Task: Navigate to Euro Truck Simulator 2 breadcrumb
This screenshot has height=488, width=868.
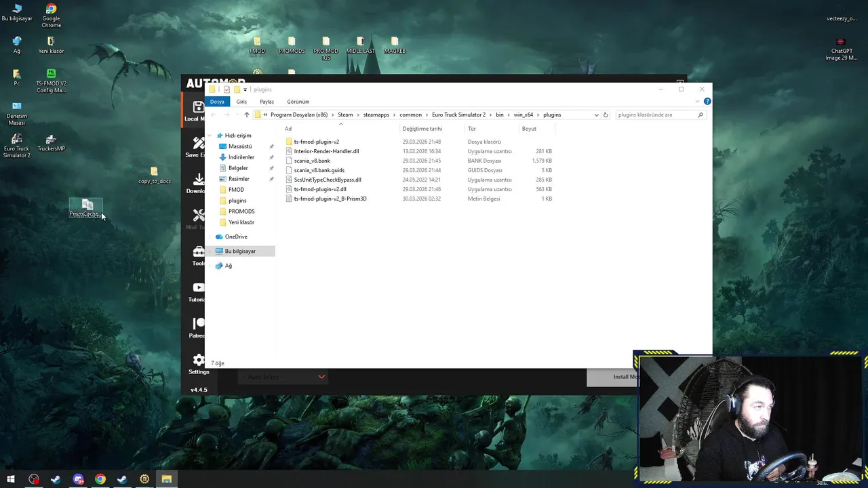Action: (458, 115)
